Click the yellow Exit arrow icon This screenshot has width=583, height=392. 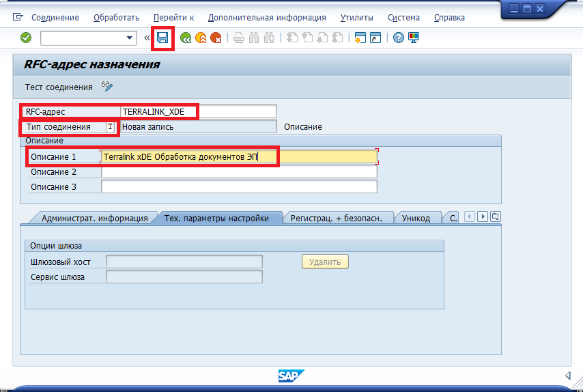pos(201,38)
